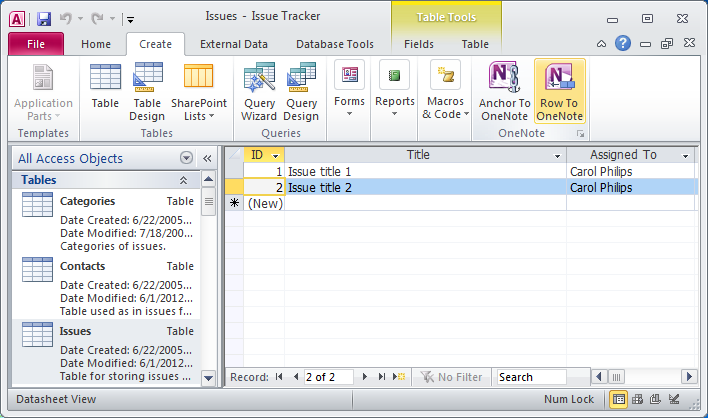Create a new Table from the ribbon
Viewport: 708px width, 418px height.
105,86
